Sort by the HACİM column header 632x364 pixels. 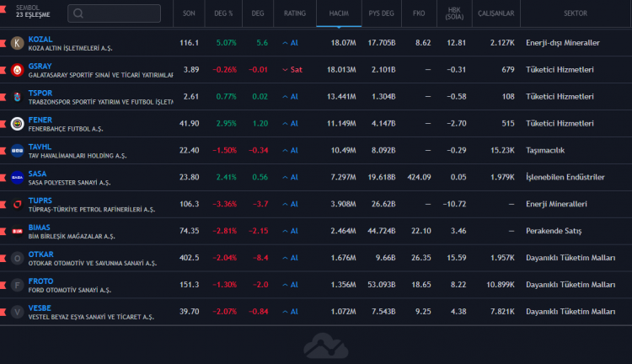pyautogui.click(x=339, y=13)
